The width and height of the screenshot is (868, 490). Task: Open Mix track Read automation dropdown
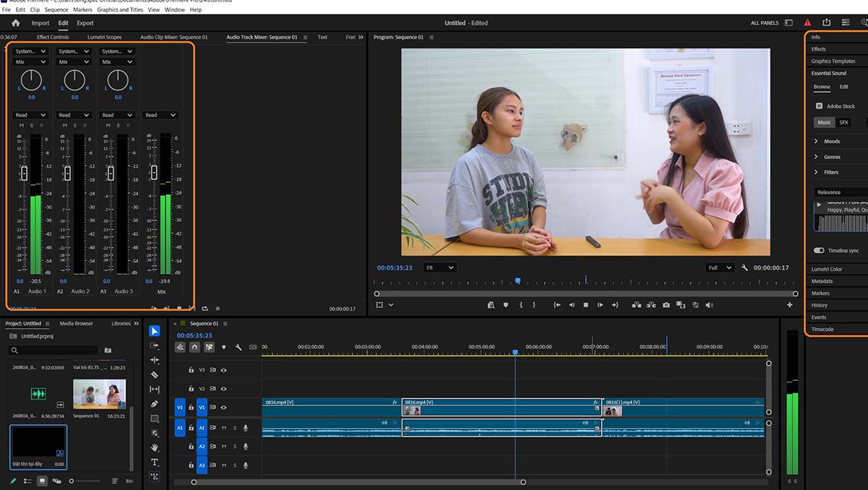coord(161,115)
